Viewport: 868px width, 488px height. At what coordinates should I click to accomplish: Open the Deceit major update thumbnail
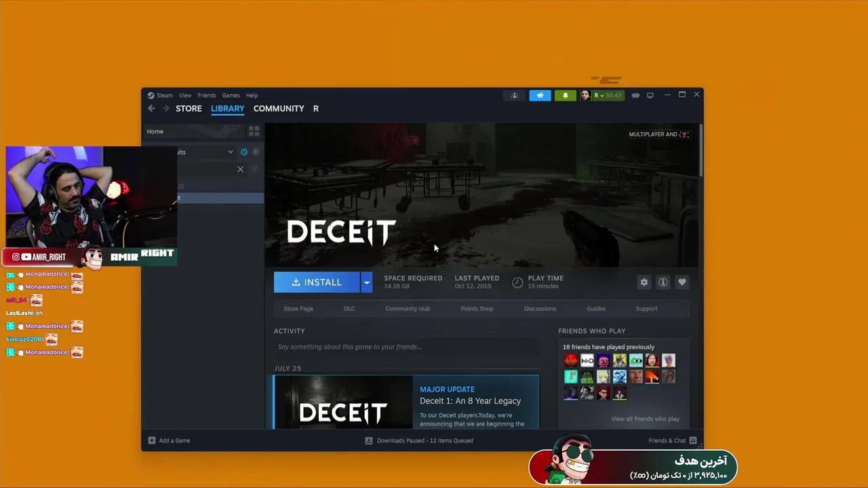[343, 403]
